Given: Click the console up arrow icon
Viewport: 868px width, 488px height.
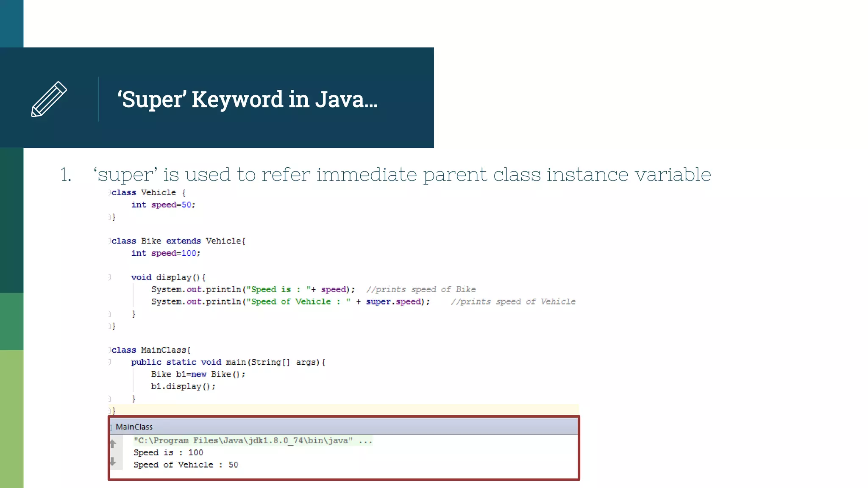Looking at the screenshot, I should coord(113,444).
